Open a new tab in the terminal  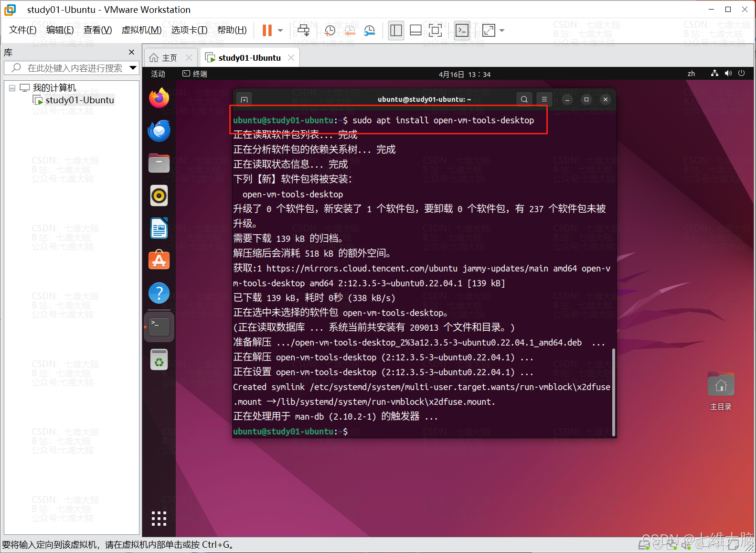tap(244, 99)
